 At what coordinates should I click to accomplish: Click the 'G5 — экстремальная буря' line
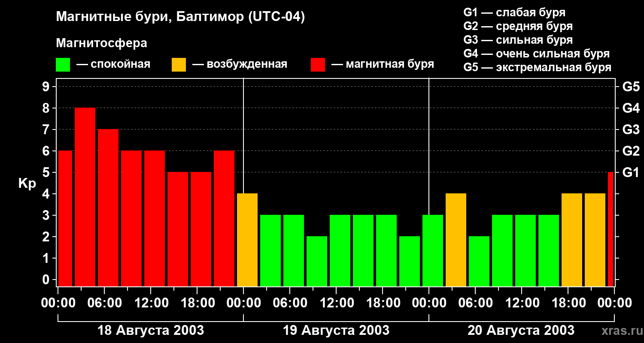pos(538,67)
